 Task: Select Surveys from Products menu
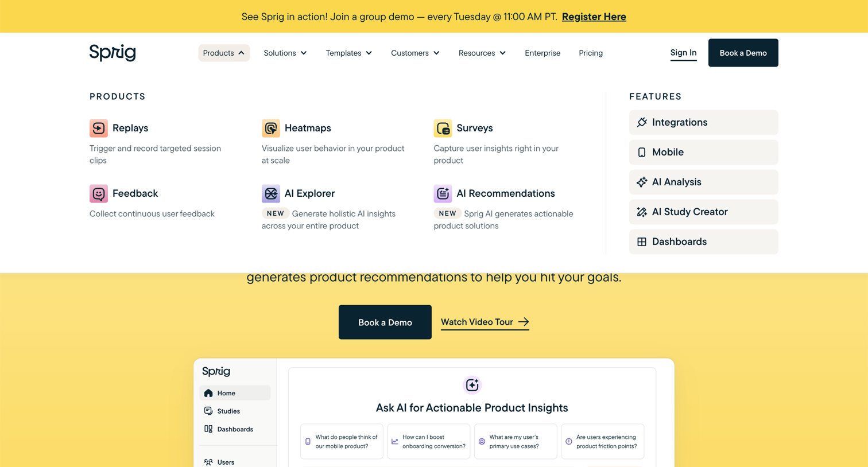click(475, 128)
